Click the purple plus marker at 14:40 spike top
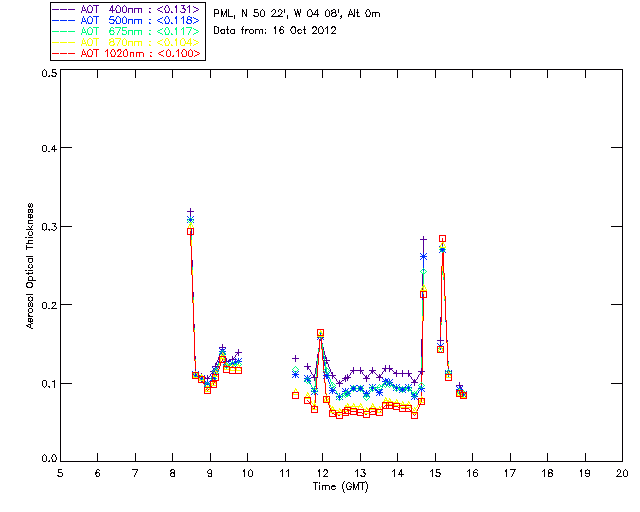640x512 pixels. pyautogui.click(x=423, y=239)
